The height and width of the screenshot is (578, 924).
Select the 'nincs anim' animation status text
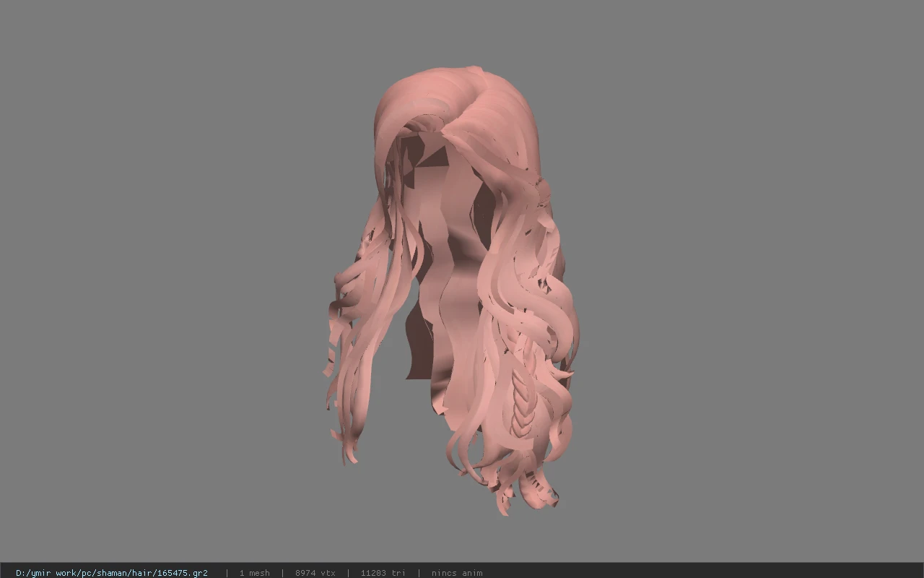457,573
